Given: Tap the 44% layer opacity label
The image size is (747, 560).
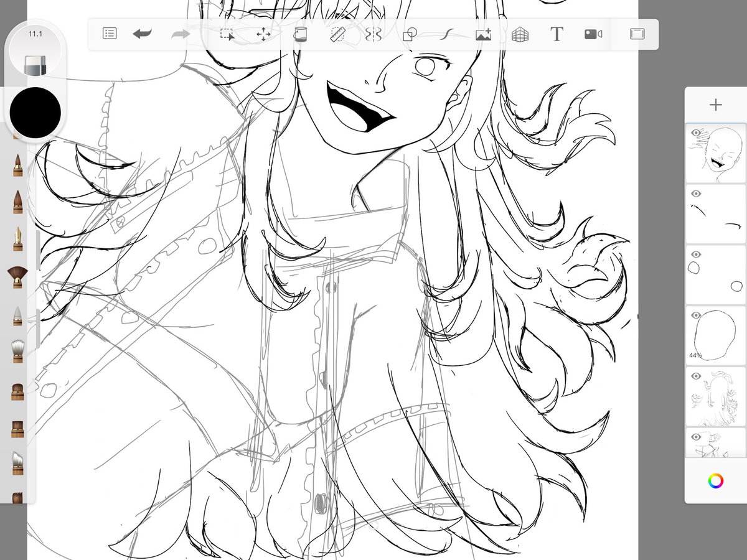Looking at the screenshot, I should [x=695, y=355].
